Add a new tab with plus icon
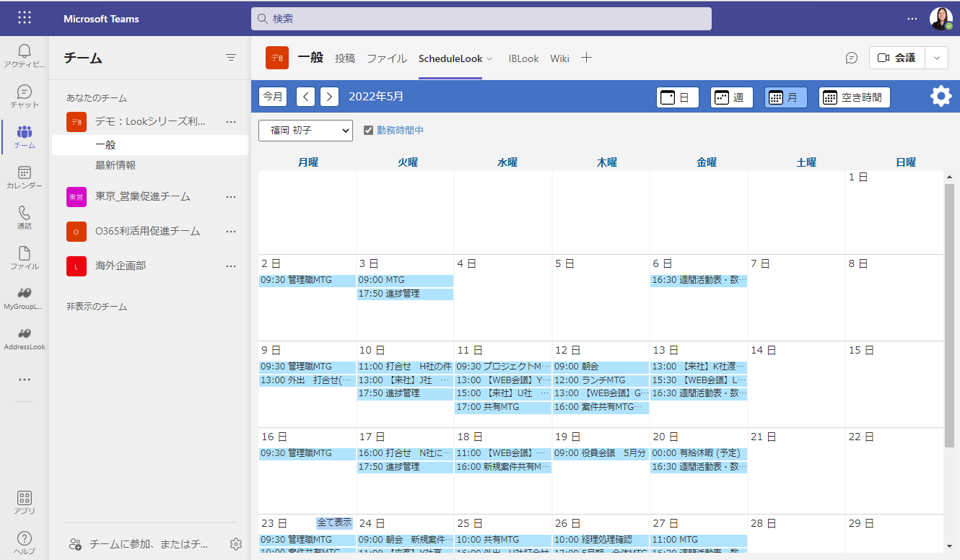This screenshot has width=960, height=560. [x=586, y=58]
